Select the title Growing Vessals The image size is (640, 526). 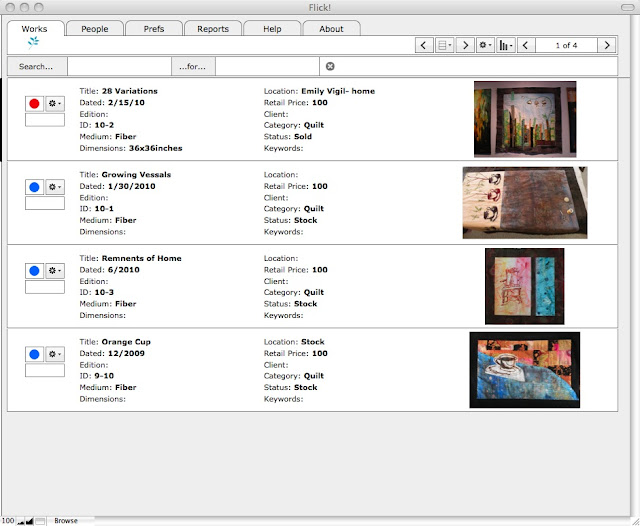pos(136,175)
